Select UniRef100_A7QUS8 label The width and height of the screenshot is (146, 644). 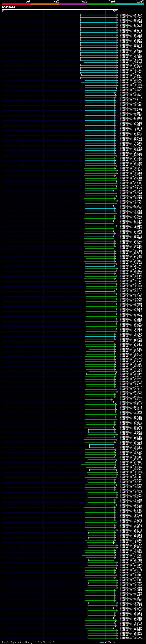[131, 55]
